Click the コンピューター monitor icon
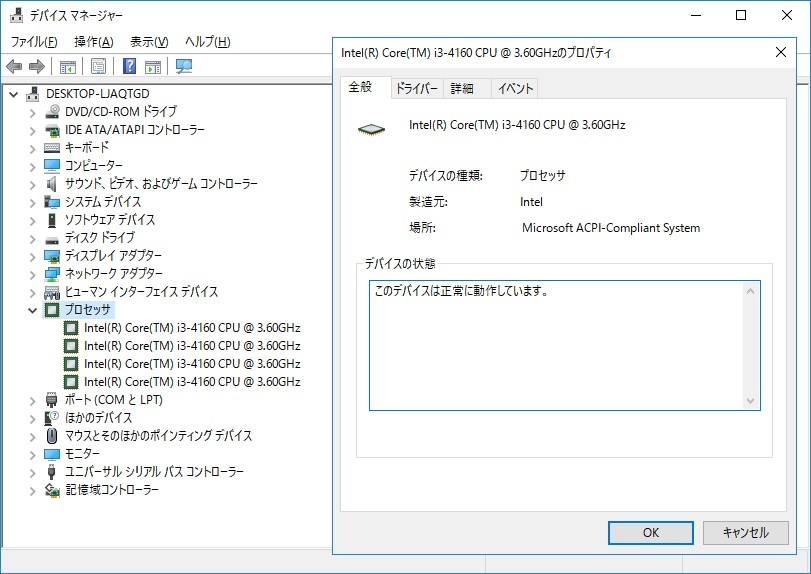811x574 pixels. click(x=52, y=165)
